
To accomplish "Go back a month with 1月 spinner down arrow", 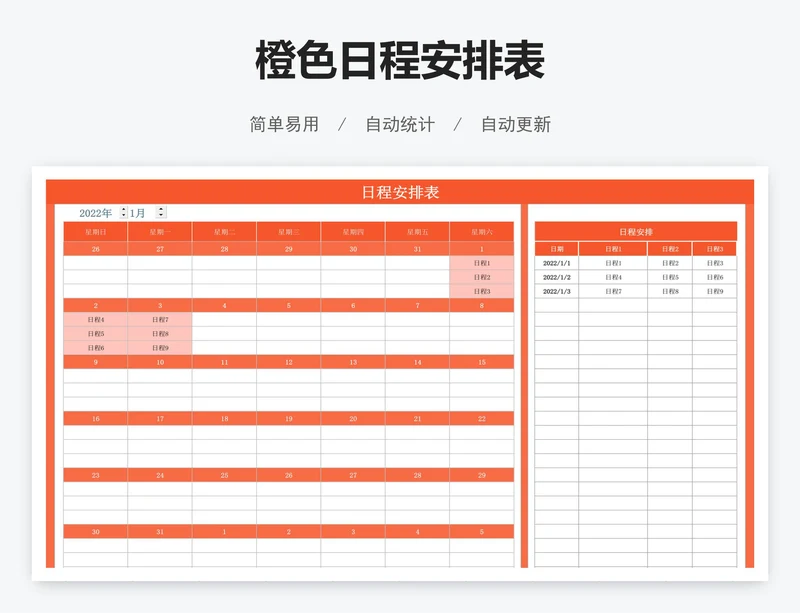I will point(161,215).
